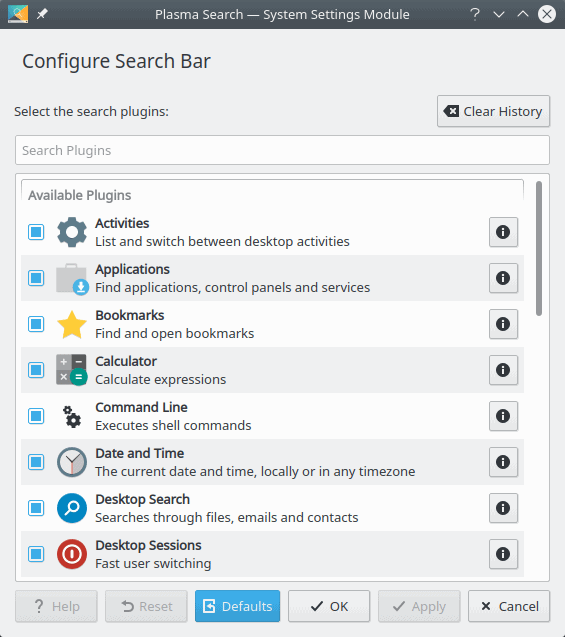Disable the Calculator plugin
This screenshot has height=637, width=565.
click(36, 370)
